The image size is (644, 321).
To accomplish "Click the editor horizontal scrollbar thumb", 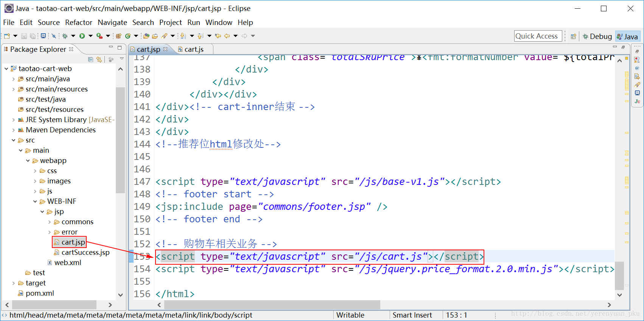I will (272, 305).
